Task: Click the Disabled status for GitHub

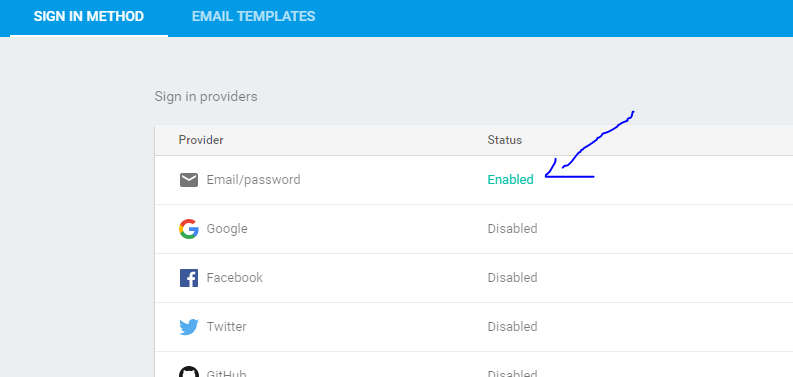Action: pos(512,373)
